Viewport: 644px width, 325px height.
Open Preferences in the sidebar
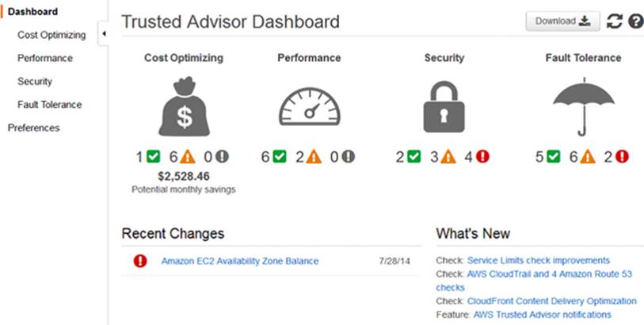pos(34,128)
